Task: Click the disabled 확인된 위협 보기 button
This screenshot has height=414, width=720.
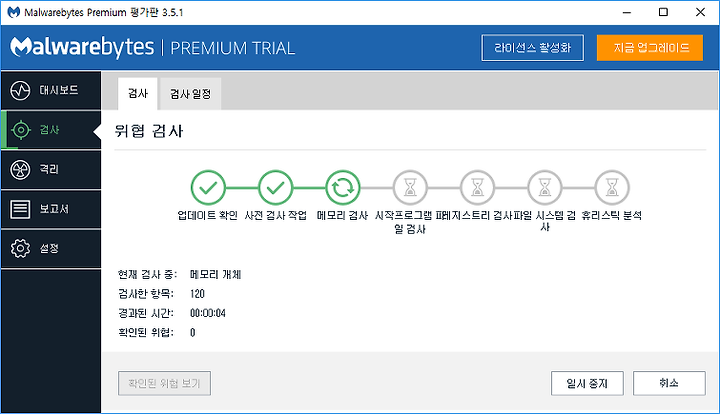Action: click(x=164, y=383)
